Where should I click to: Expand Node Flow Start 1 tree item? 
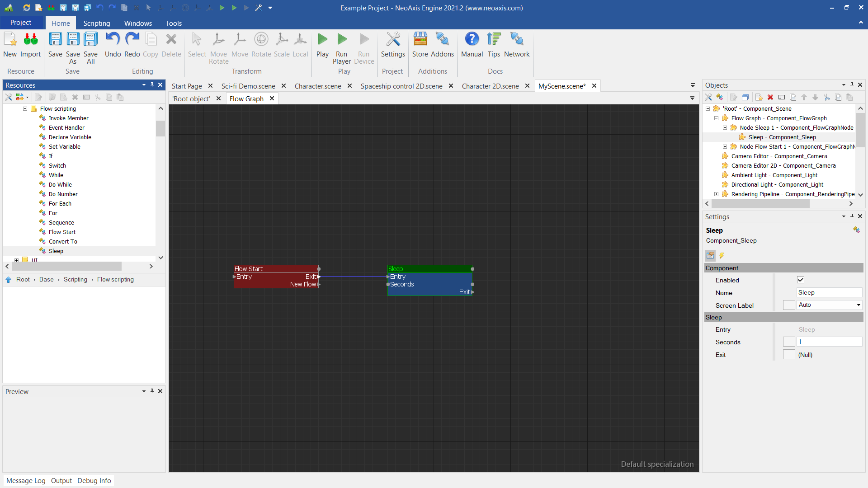coord(725,147)
